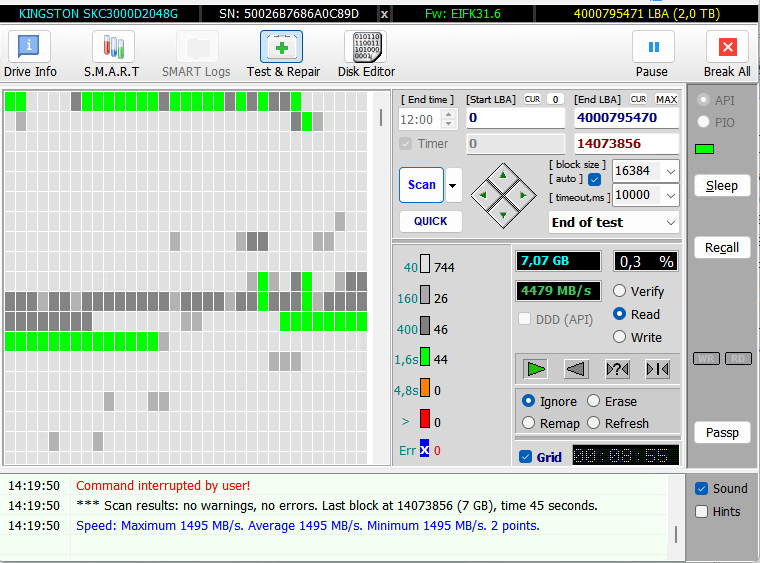This screenshot has height=563, width=760.
Task: Toggle the Grid checkbox
Action: [x=525, y=457]
